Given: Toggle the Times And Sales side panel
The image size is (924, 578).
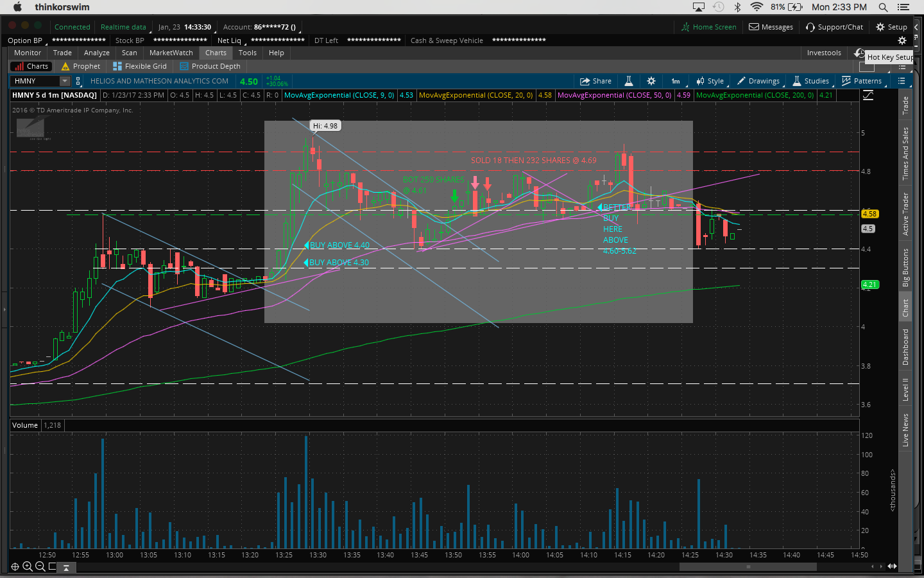Looking at the screenshot, I should [x=905, y=153].
